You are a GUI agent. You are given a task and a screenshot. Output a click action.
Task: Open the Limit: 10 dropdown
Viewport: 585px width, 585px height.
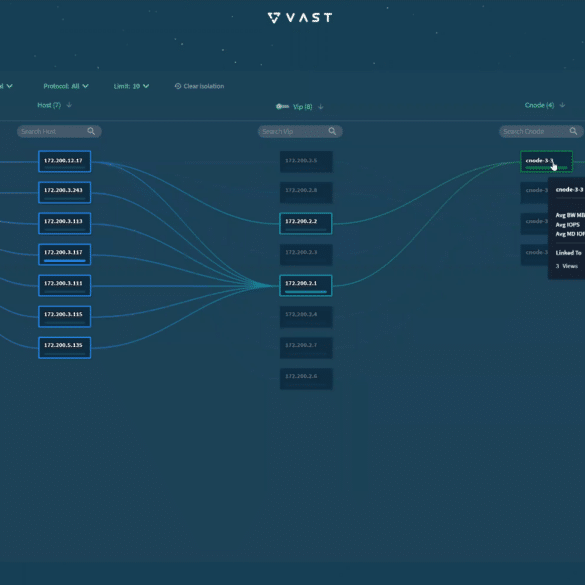coord(131,86)
